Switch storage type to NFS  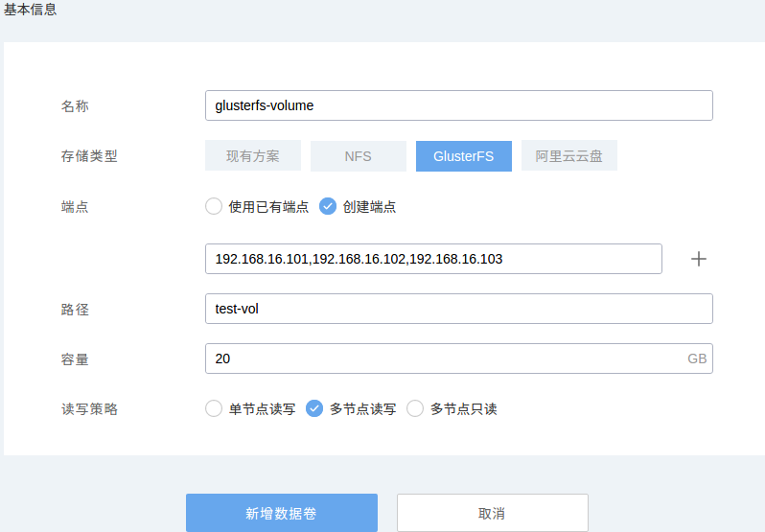pos(359,156)
